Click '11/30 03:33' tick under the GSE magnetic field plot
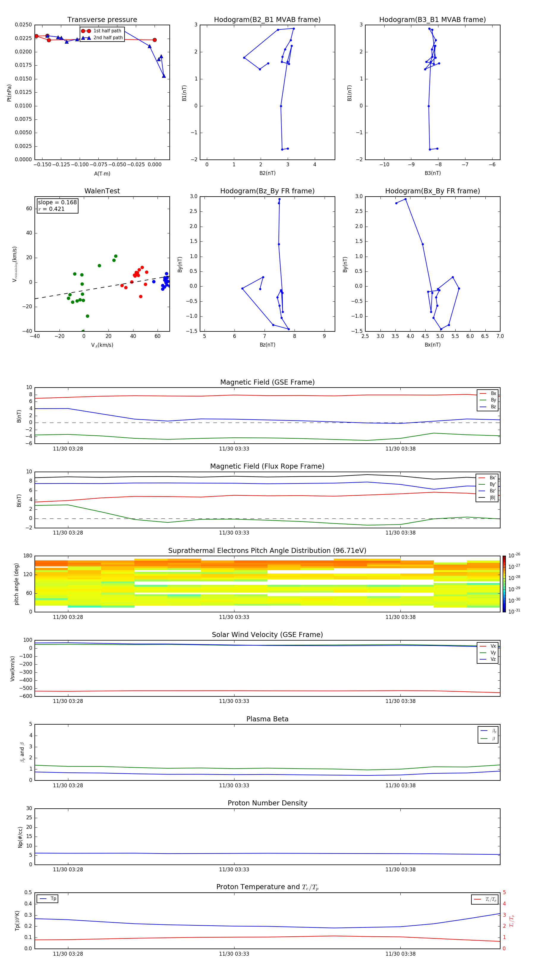 (x=234, y=449)
